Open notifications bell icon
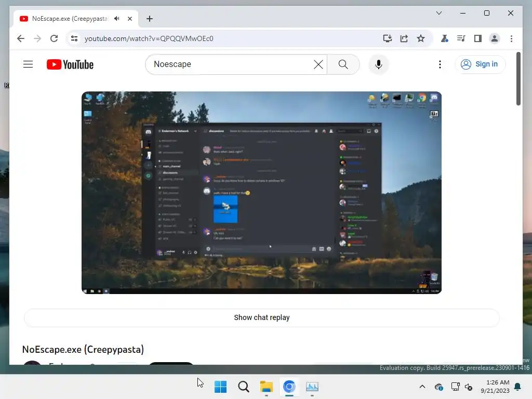 (x=518, y=387)
